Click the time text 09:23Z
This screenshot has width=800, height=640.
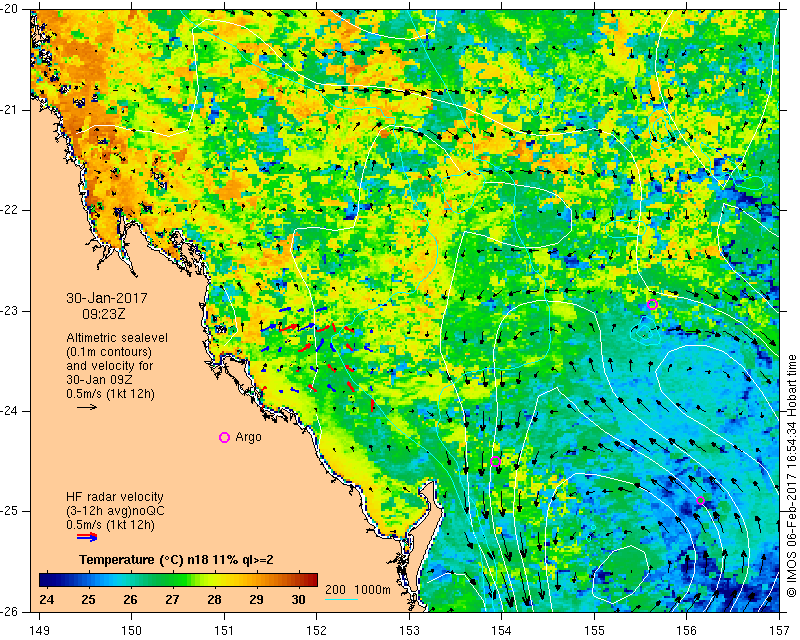tap(104, 314)
